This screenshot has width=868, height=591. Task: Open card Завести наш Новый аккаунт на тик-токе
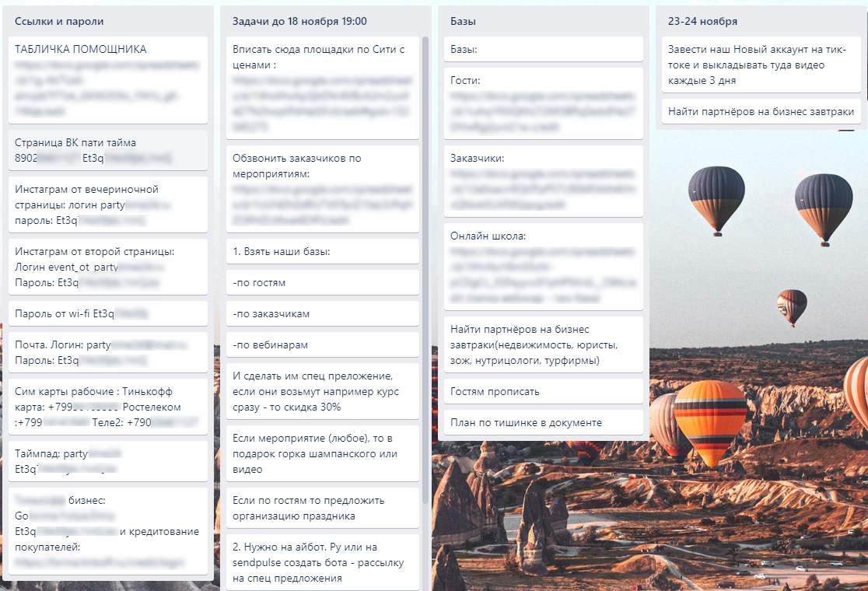coord(761,65)
